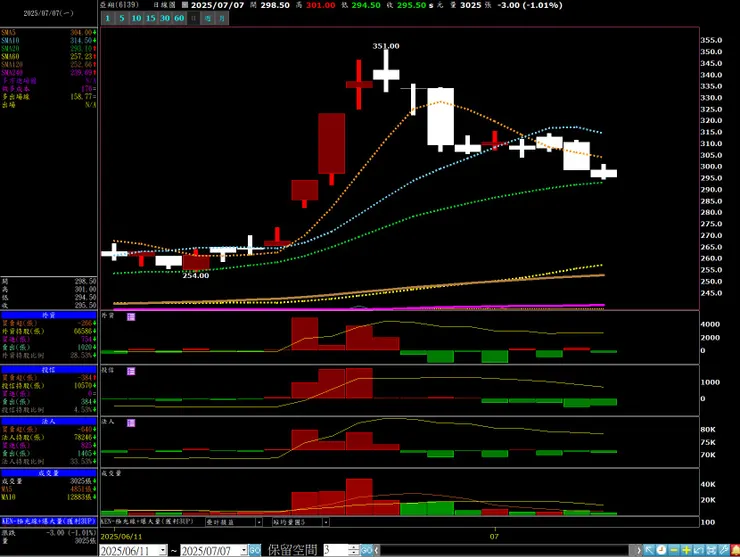740x557 pixels.
Task: Click the 254.00 low price label
Action: click(196, 276)
